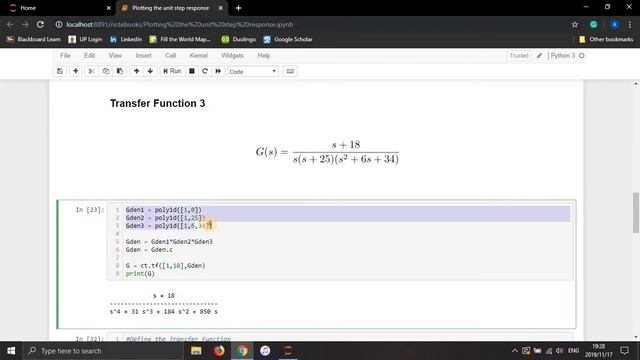Click the In [23] cell prompt
This screenshot has height=360, width=640.
(90, 210)
